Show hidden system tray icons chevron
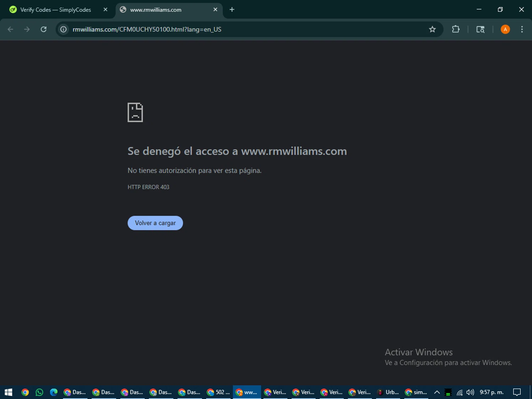Image resolution: width=532 pixels, height=399 pixels. (437, 392)
